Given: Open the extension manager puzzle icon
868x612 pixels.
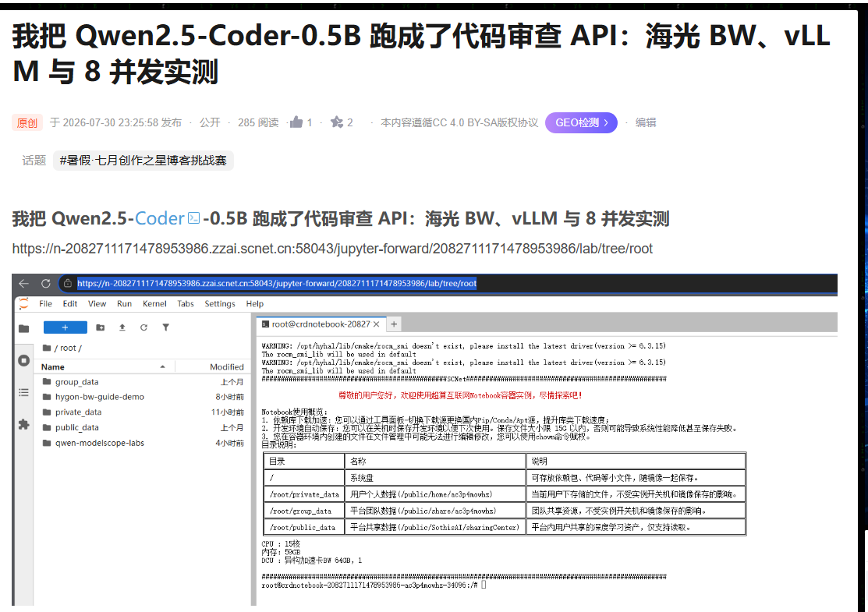Looking at the screenshot, I should click(24, 424).
